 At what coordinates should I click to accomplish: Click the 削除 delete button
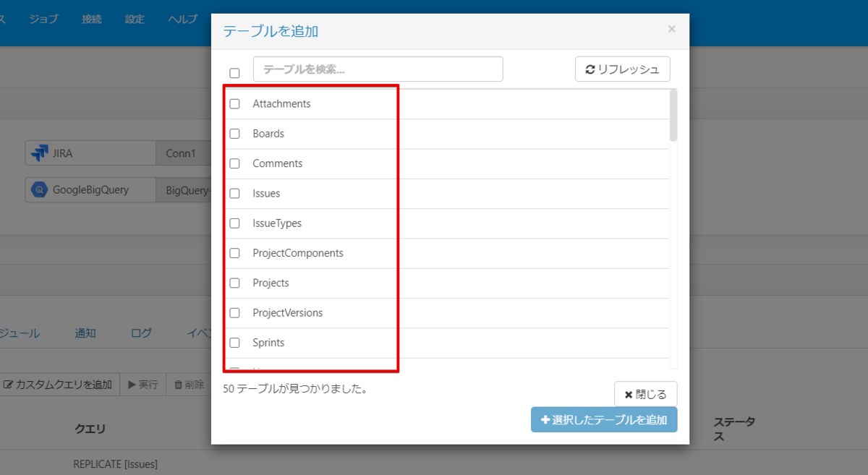[x=189, y=385]
